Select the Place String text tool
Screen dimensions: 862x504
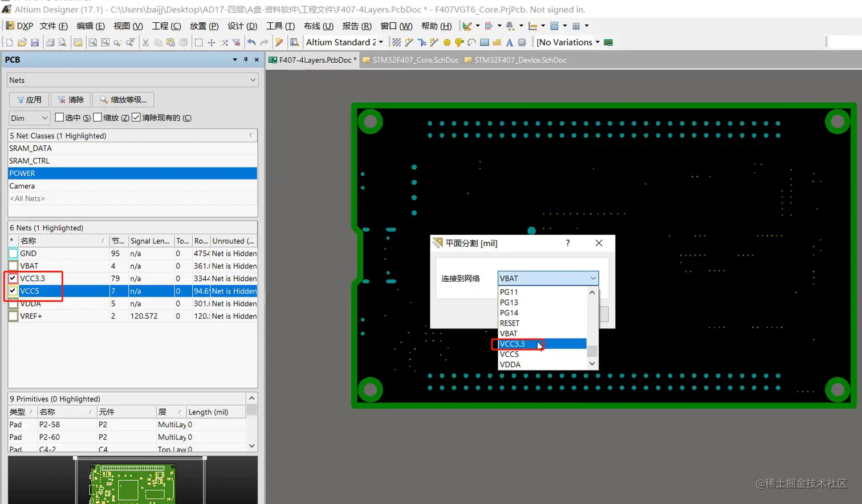pos(509,43)
